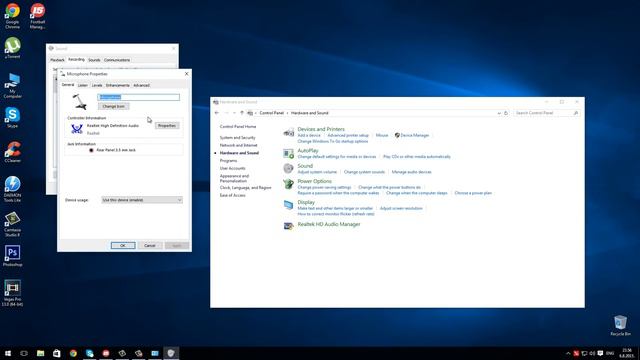This screenshot has width=640, height=360.
Task: Go back in Control Panel navigation
Action: tap(217, 113)
